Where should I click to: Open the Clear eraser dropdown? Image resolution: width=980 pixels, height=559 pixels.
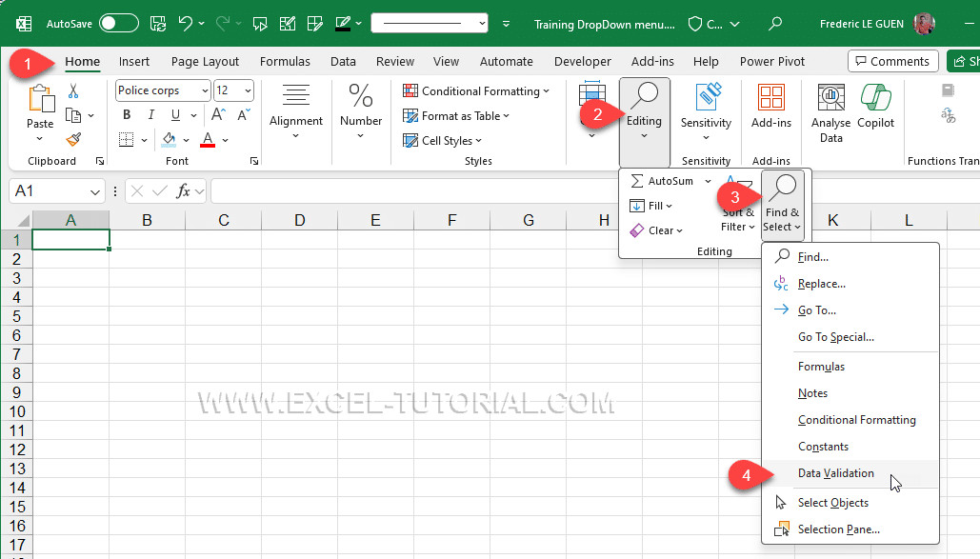(655, 230)
